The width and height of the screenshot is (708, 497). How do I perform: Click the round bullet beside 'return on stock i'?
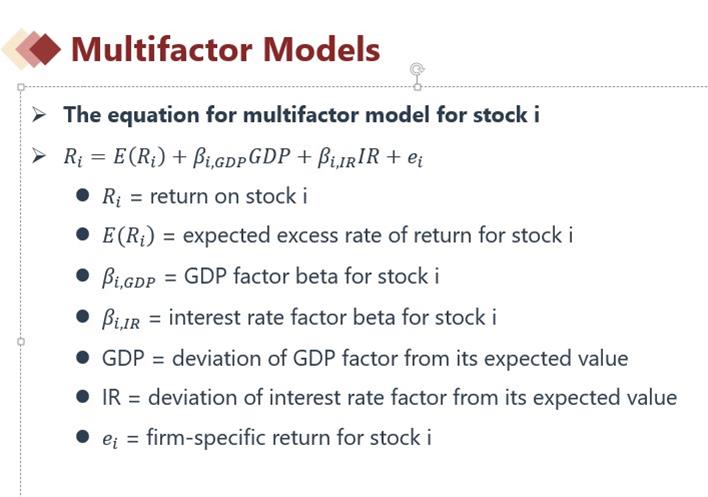coord(83,195)
